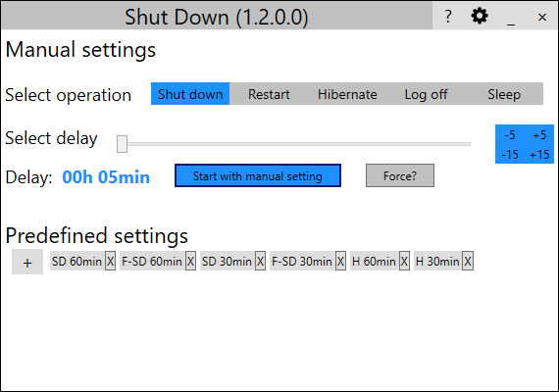Image resolution: width=559 pixels, height=392 pixels.
Task: Open the settings gear icon
Action: [x=480, y=16]
